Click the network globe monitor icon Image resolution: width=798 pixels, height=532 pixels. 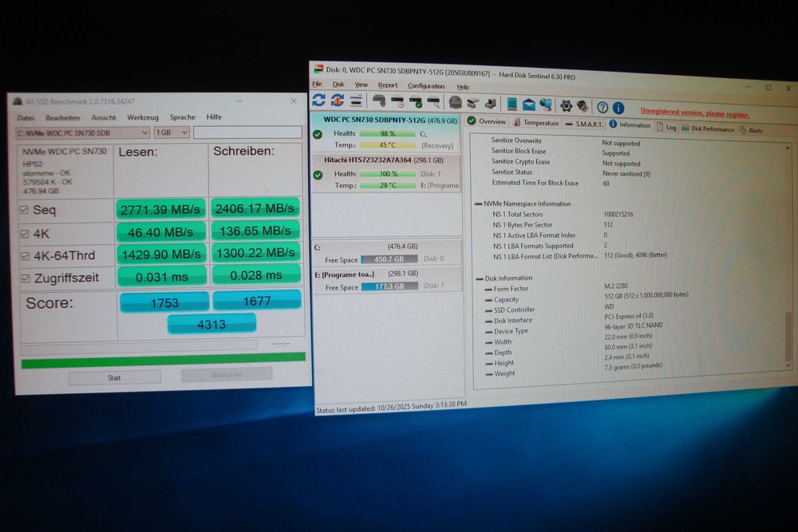tap(546, 105)
